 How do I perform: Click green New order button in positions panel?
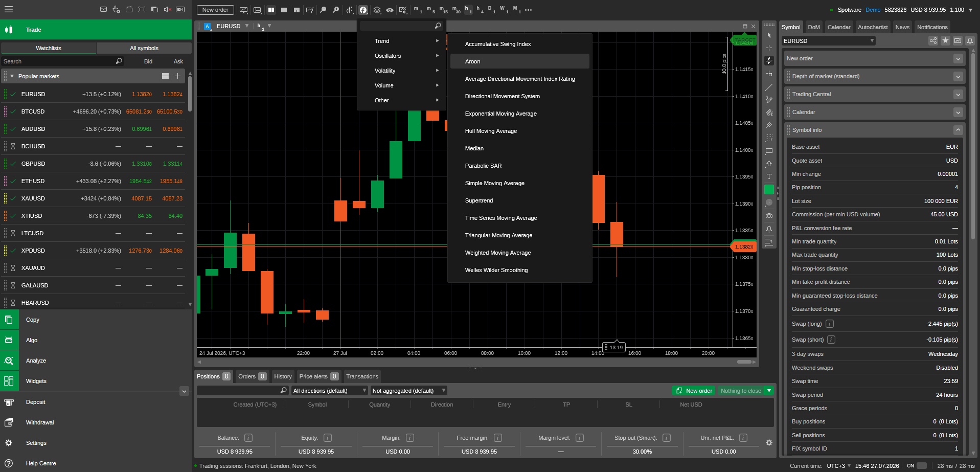(x=694, y=391)
